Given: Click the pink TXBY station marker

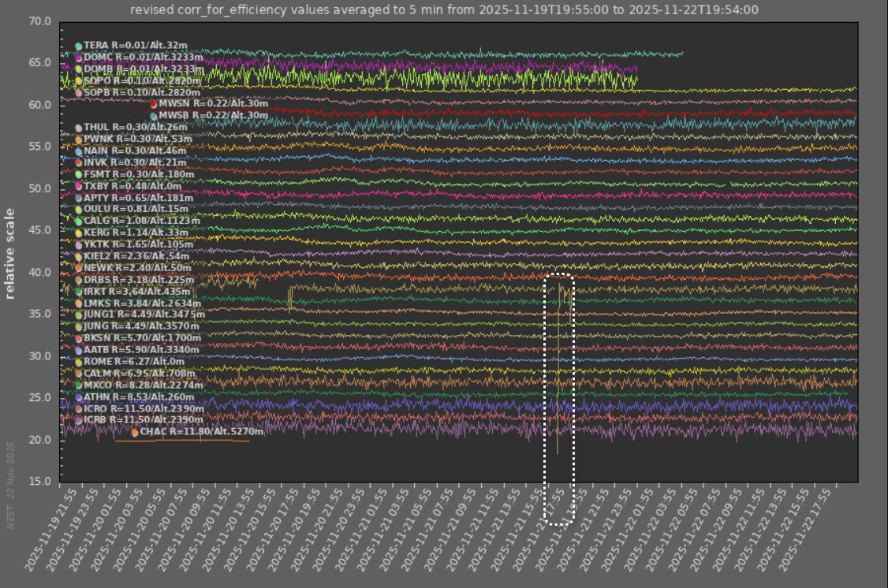Looking at the screenshot, I should coord(78,186).
